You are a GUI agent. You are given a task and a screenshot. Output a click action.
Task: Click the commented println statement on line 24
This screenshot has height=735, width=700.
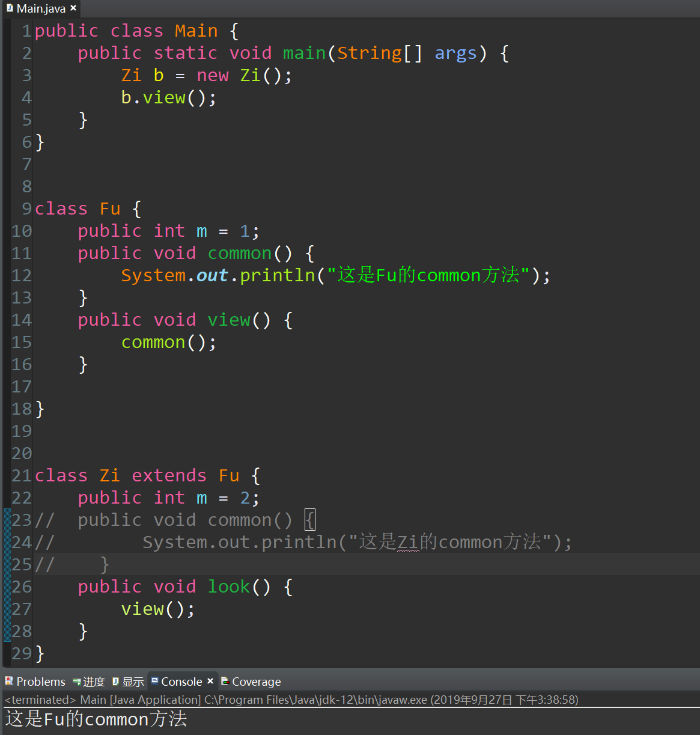(357, 542)
